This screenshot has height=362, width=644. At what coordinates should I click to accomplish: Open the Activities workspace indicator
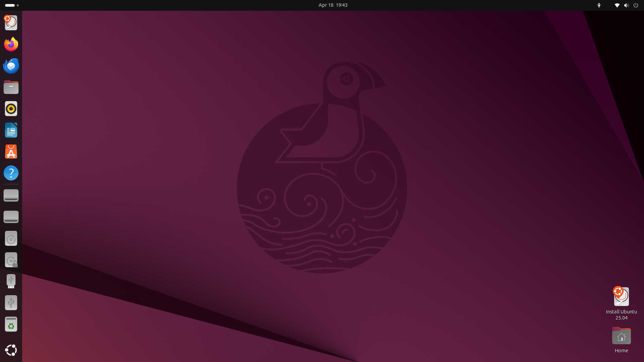(12, 5)
